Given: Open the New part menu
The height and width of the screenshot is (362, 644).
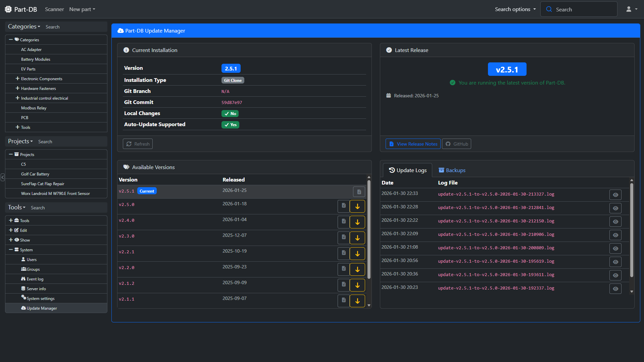Looking at the screenshot, I should [82, 9].
